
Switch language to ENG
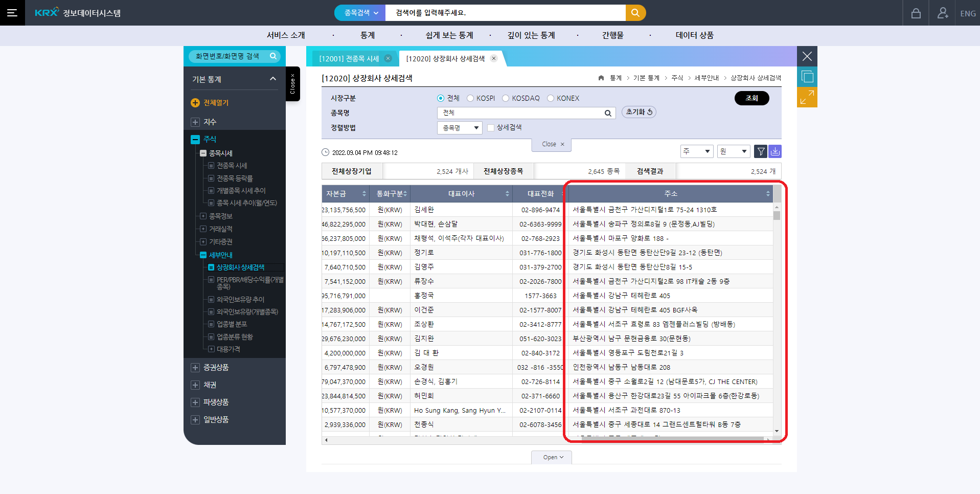point(968,13)
